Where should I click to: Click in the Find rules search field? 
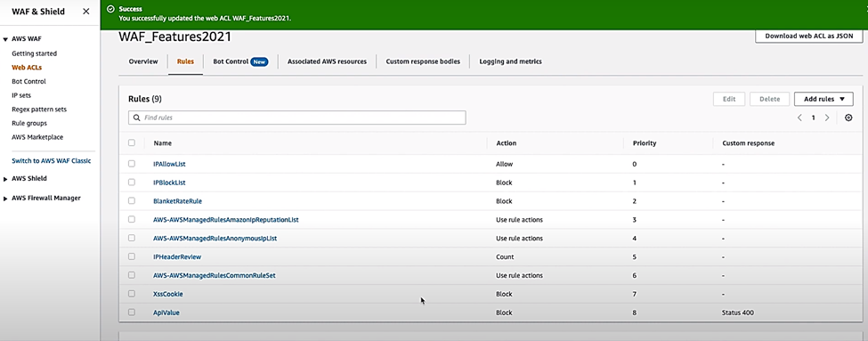(x=296, y=118)
